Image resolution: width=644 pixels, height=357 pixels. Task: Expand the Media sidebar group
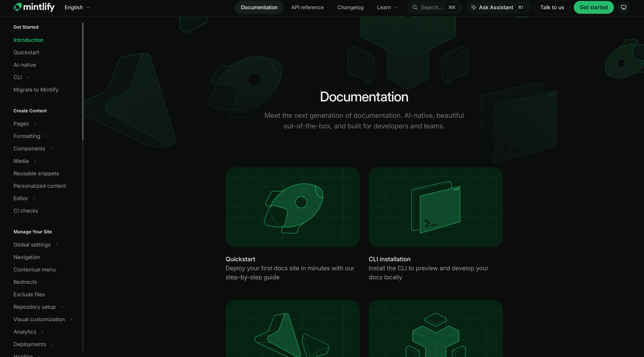[25, 161]
